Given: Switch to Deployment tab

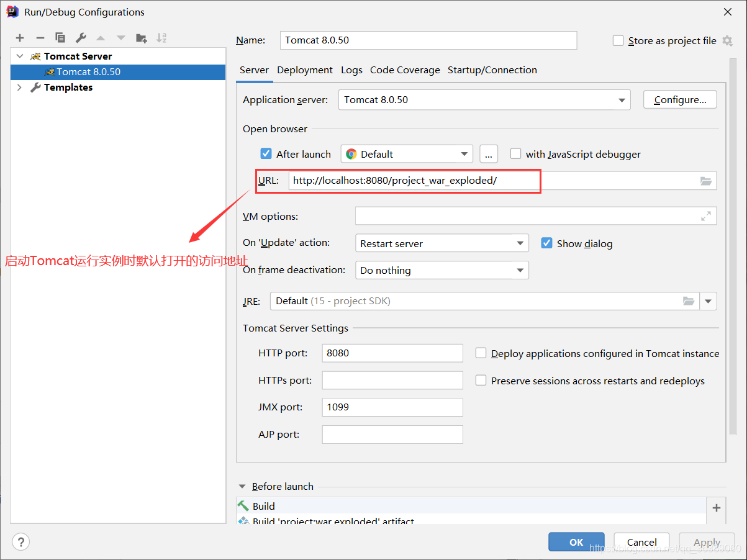Looking at the screenshot, I should 305,70.
